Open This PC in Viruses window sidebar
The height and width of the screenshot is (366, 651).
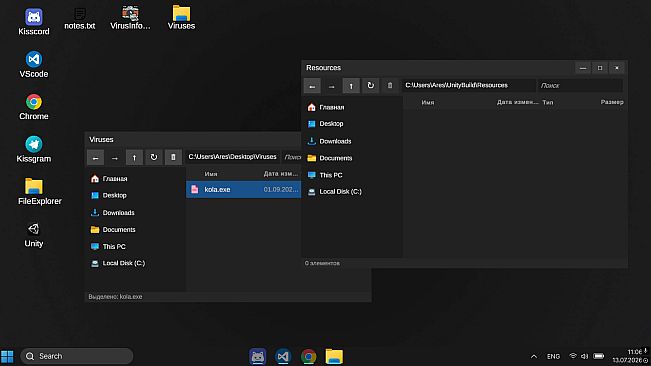tap(108, 246)
